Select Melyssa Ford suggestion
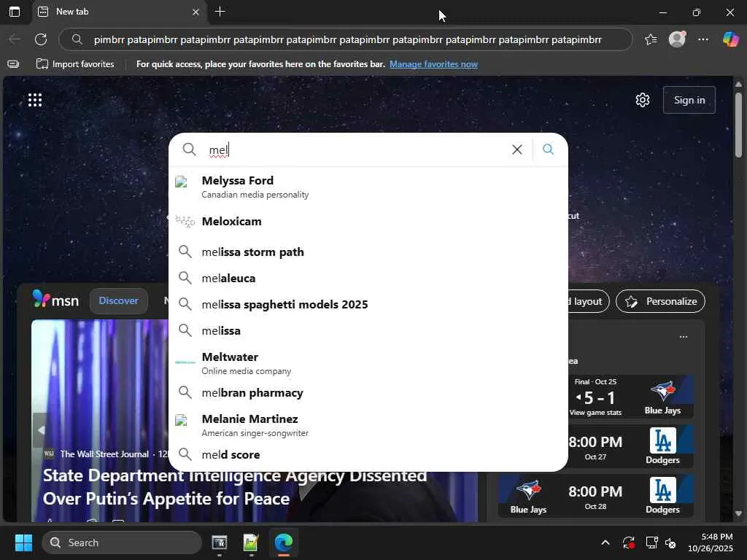The height and width of the screenshot is (560, 747). click(368, 187)
